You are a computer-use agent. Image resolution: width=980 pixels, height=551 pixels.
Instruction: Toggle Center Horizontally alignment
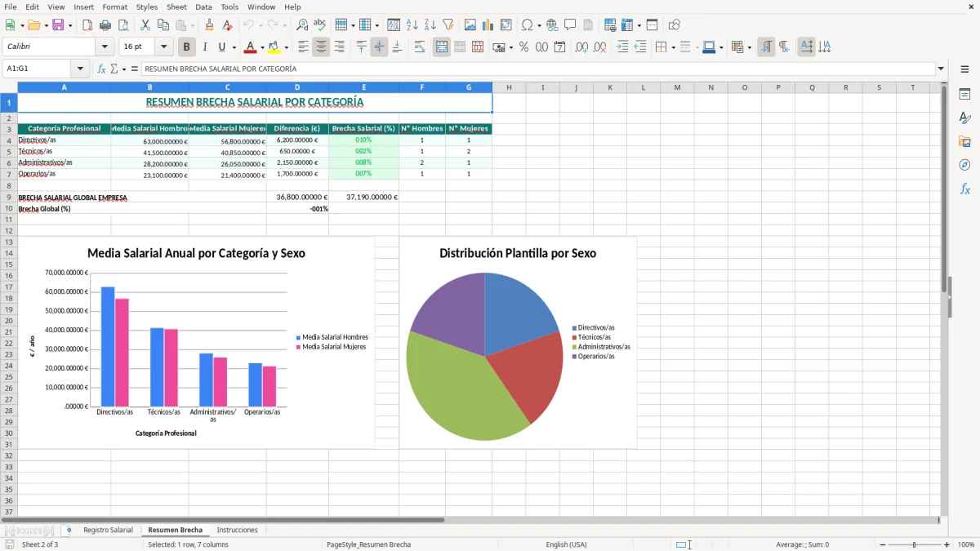coord(321,47)
